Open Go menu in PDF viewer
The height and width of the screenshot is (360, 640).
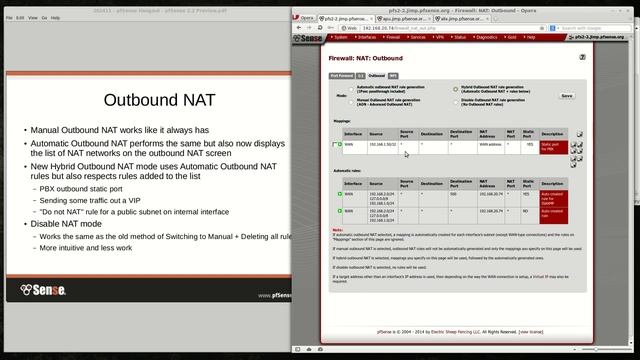[44, 18]
